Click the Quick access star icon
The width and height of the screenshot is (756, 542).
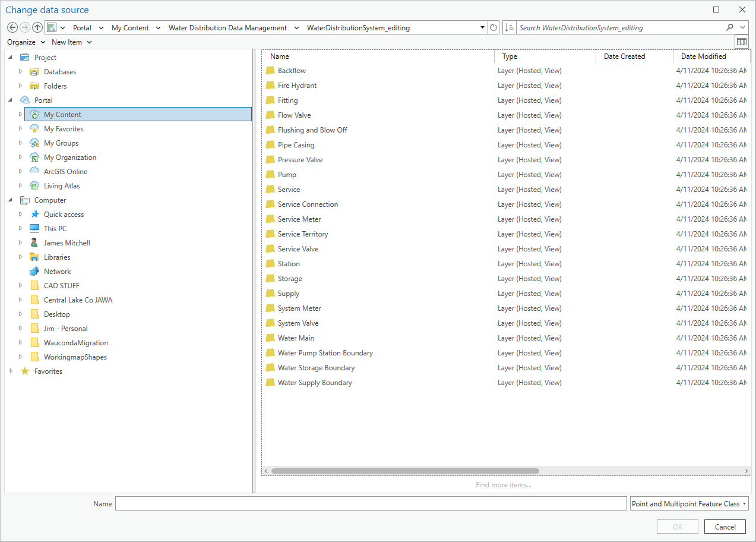point(34,215)
